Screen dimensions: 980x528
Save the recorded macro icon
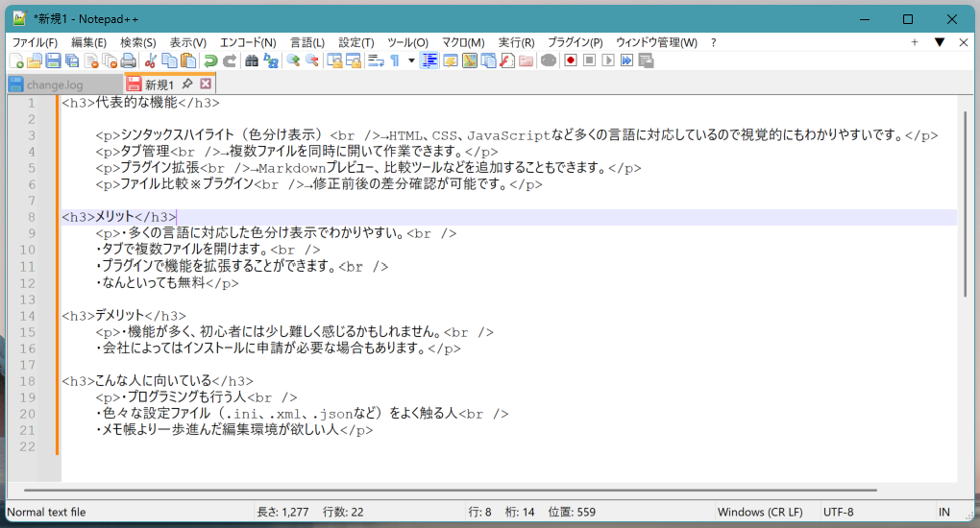pos(647,60)
